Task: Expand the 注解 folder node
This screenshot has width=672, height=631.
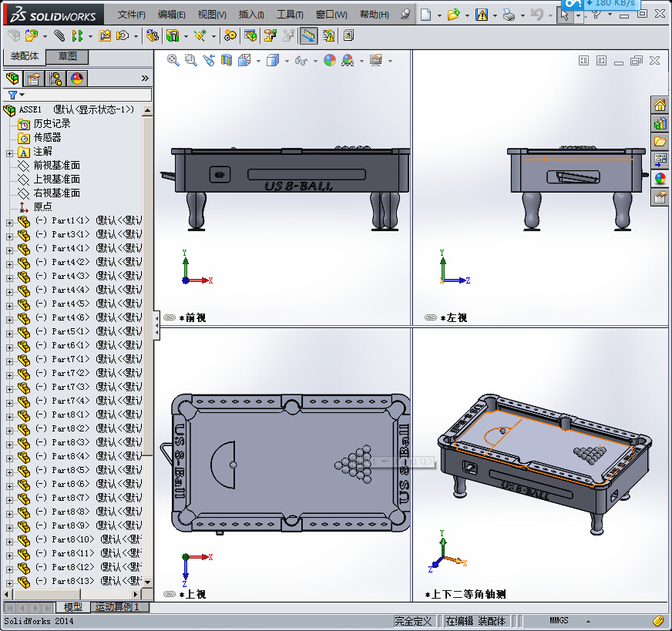Action: [x=9, y=153]
